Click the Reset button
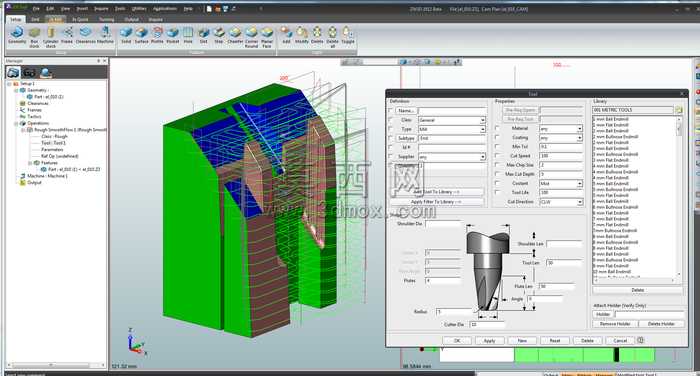 tap(554, 340)
